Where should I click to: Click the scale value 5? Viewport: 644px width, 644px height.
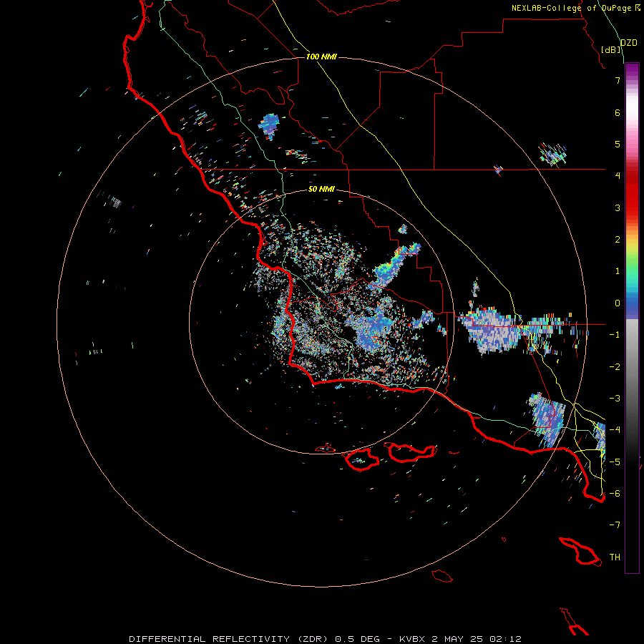point(618,144)
